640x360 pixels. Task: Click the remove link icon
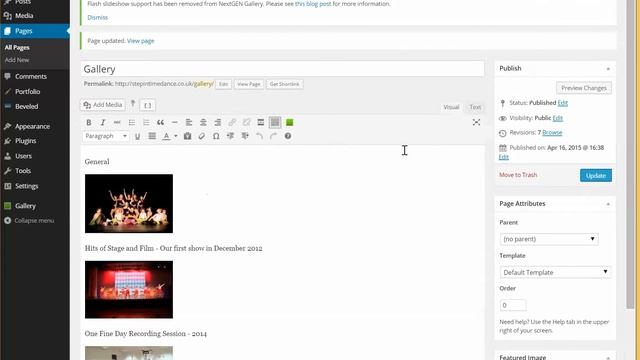click(x=247, y=122)
